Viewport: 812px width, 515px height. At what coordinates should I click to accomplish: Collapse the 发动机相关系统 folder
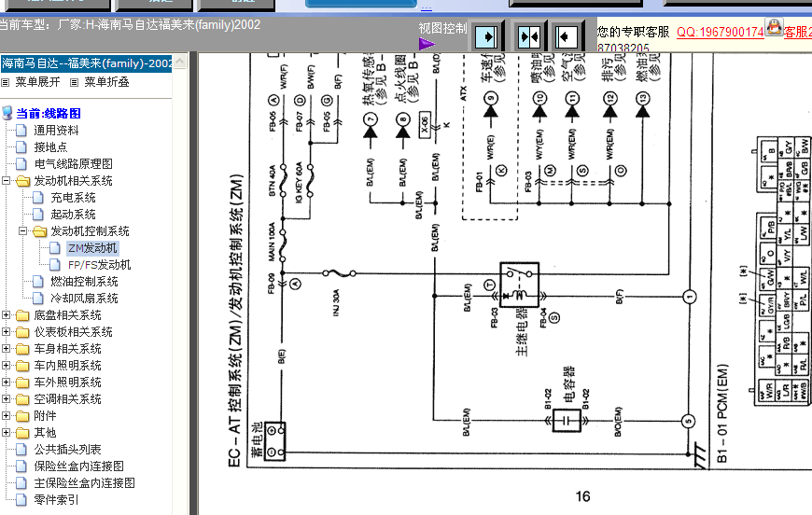pyautogui.click(x=7, y=181)
